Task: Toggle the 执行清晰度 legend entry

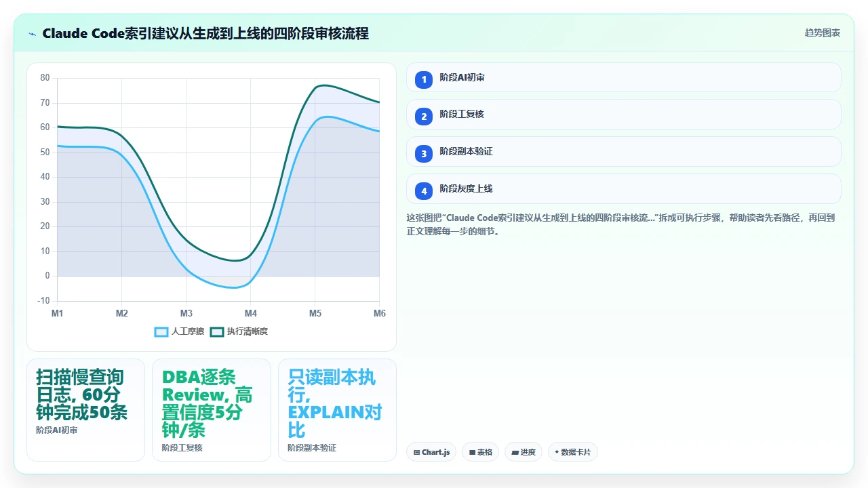Action: (239, 331)
